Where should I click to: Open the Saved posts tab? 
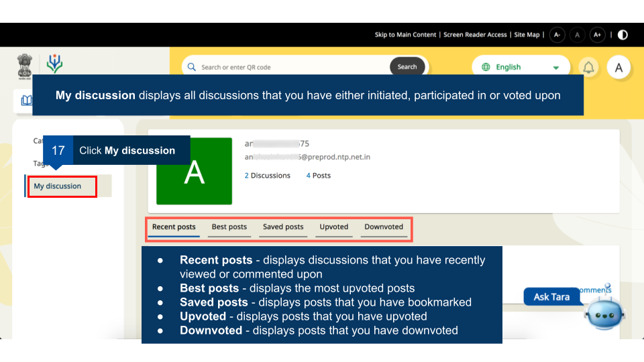coord(283,227)
